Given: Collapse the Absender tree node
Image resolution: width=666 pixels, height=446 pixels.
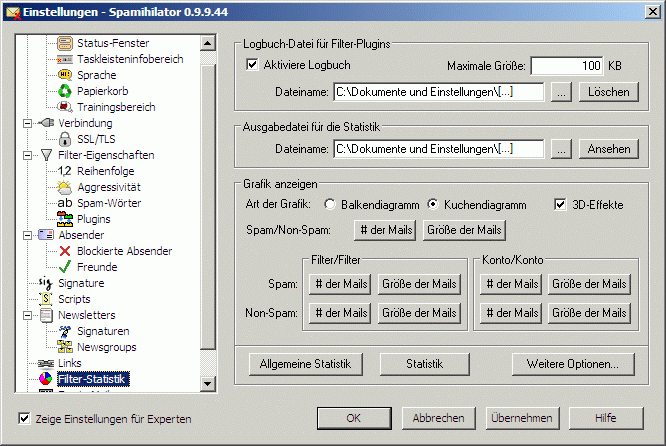Looking at the screenshot, I should (27, 235).
